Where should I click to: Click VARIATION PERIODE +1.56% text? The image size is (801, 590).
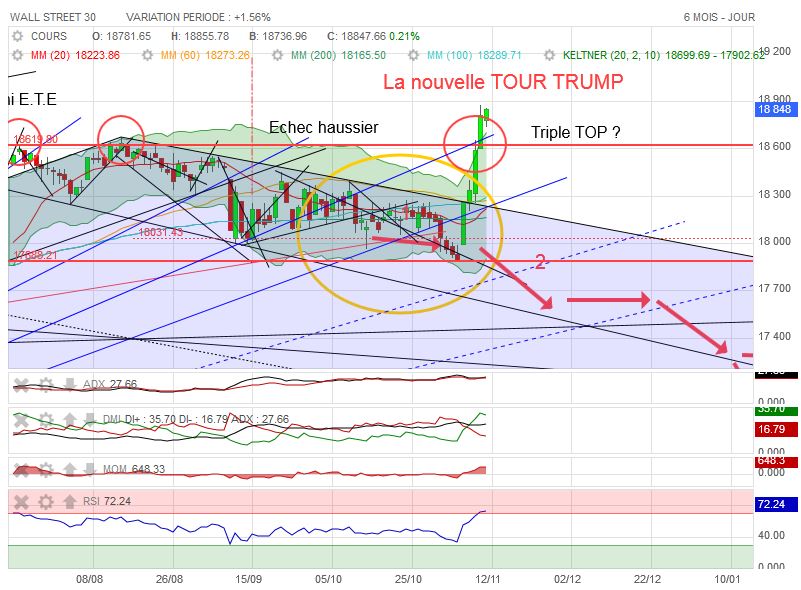click(198, 17)
